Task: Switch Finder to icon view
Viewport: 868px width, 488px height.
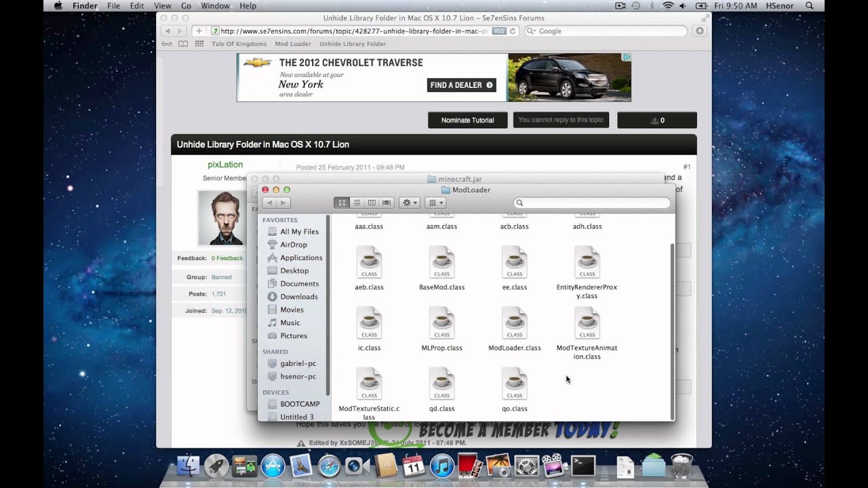Action: [342, 203]
